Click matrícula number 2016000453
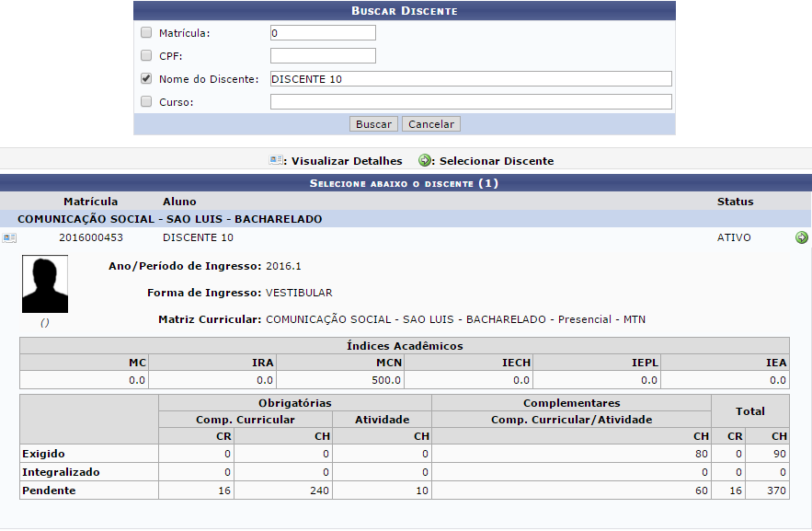 pyautogui.click(x=91, y=237)
